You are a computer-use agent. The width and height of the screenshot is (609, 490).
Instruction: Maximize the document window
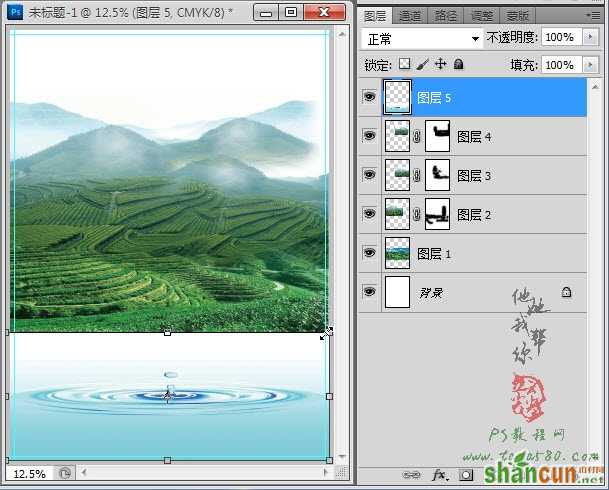point(291,13)
